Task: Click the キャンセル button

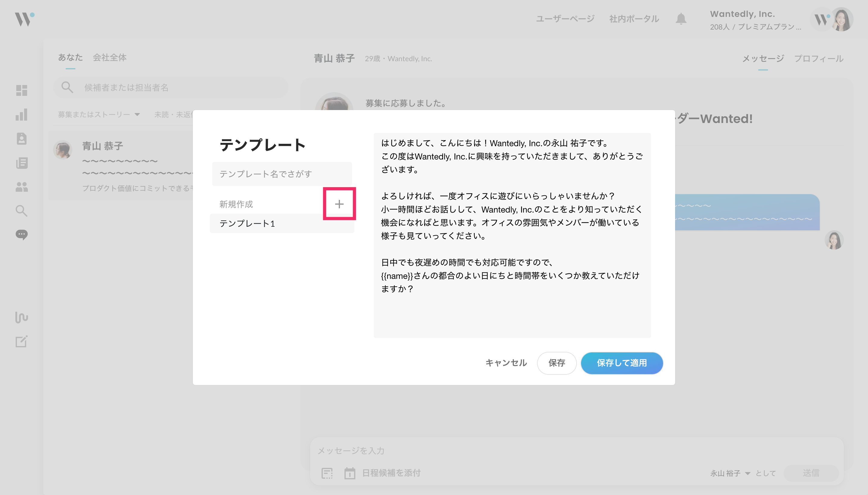Action: coord(506,363)
